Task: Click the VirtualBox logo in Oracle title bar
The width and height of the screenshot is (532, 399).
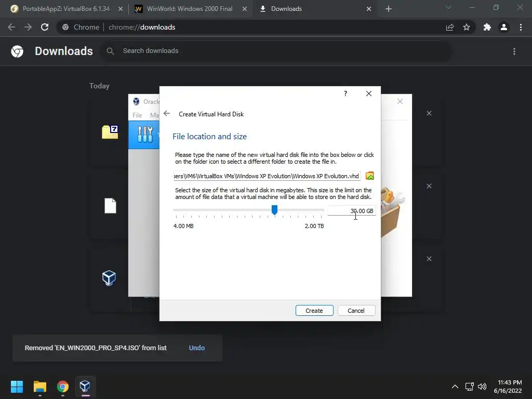Action: tap(137, 101)
